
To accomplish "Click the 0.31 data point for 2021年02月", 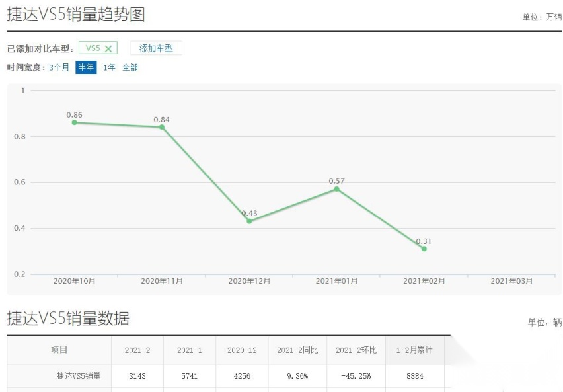I will point(424,249).
